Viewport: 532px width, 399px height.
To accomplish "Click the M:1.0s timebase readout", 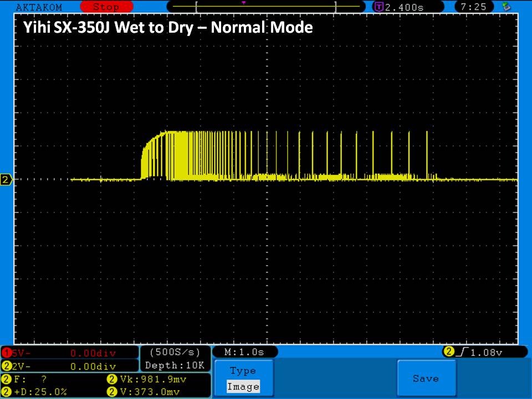I will 244,352.
